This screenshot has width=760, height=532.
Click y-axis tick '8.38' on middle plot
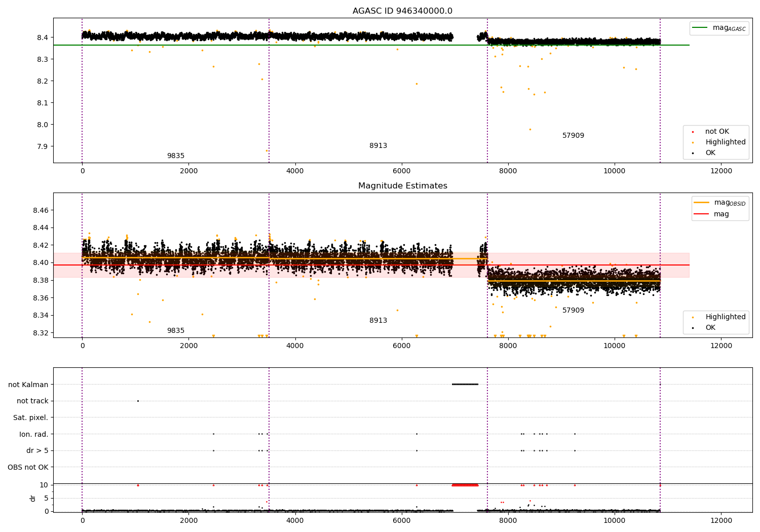pyautogui.click(x=41, y=280)
